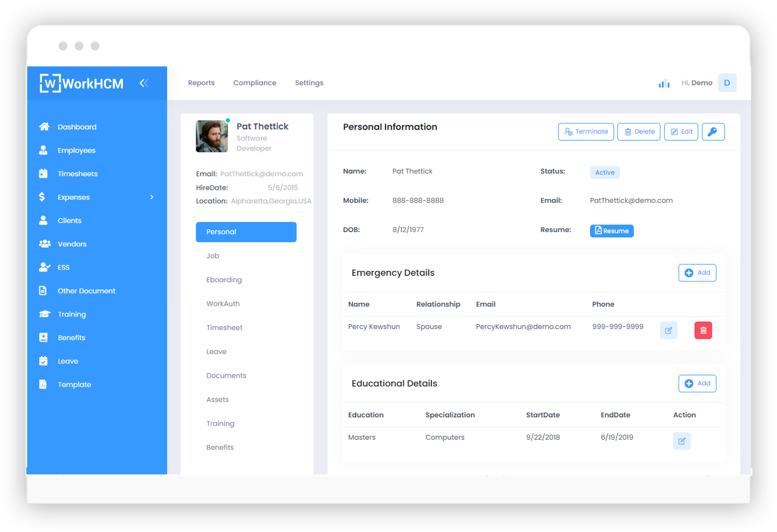Select the Leave tab in profile
The width and height of the screenshot is (777, 532).
[216, 351]
